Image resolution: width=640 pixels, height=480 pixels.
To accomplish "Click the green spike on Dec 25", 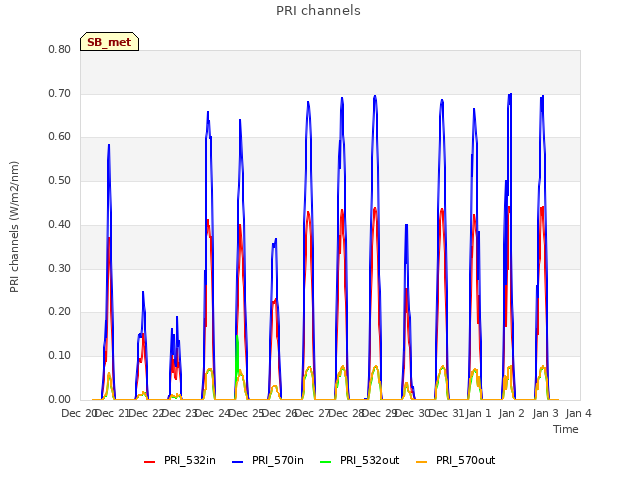I will [x=237, y=354].
